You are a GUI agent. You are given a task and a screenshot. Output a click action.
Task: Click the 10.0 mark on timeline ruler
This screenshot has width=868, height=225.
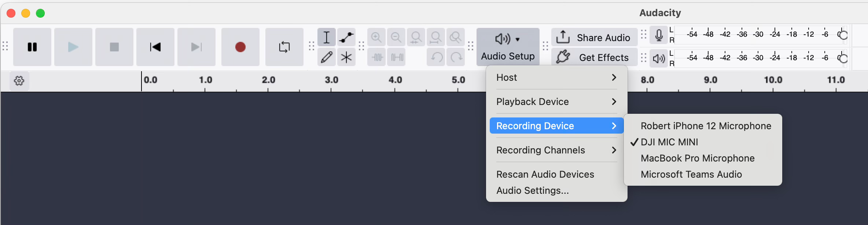pyautogui.click(x=773, y=80)
